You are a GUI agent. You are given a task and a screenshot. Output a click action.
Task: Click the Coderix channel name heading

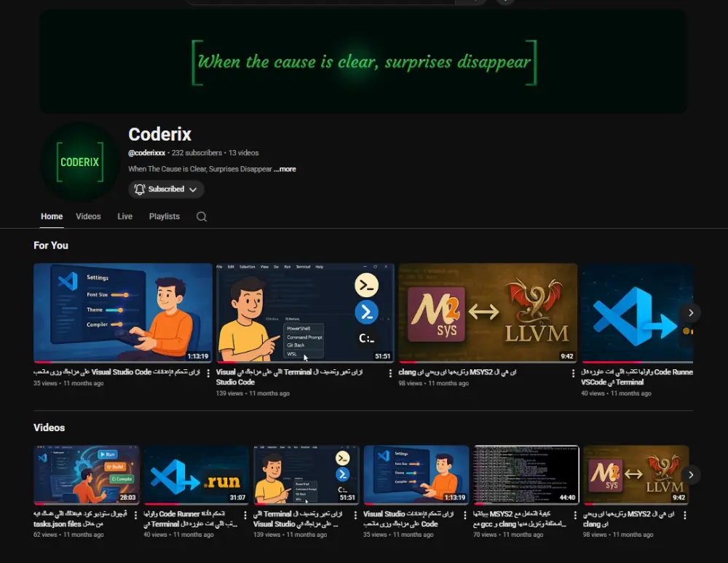coord(159,134)
